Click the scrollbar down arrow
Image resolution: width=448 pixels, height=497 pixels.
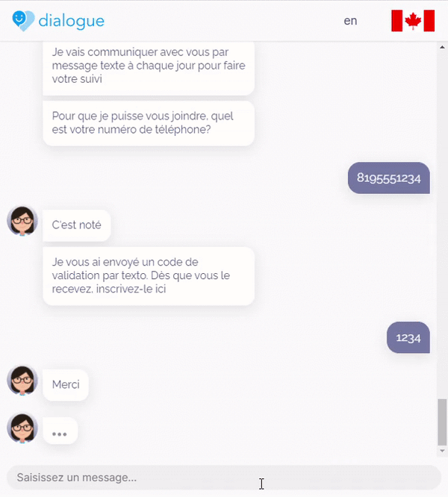442,451
